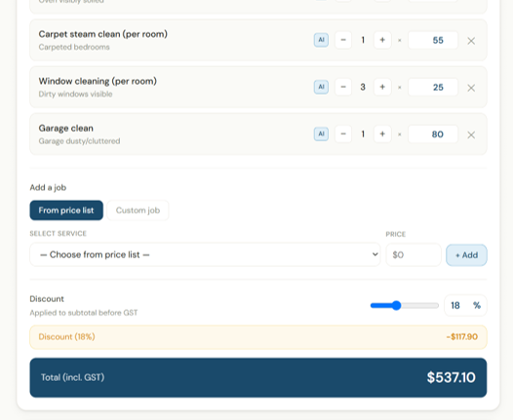
Task: Click Carpeted bedrooms note
Action: [74, 47]
